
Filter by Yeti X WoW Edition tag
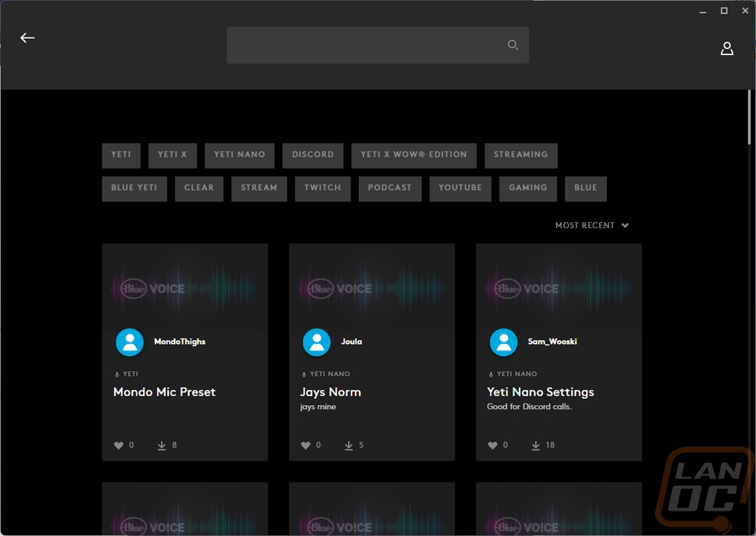click(414, 155)
